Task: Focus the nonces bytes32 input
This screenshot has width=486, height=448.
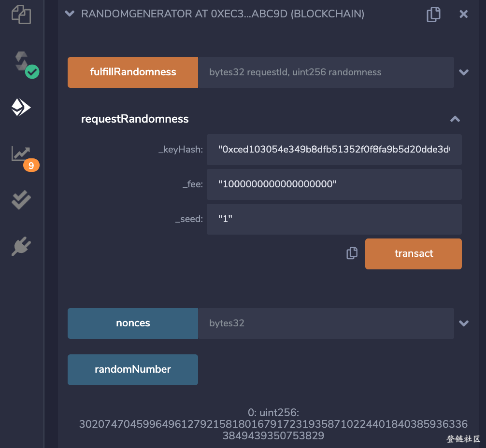Action: (326, 323)
